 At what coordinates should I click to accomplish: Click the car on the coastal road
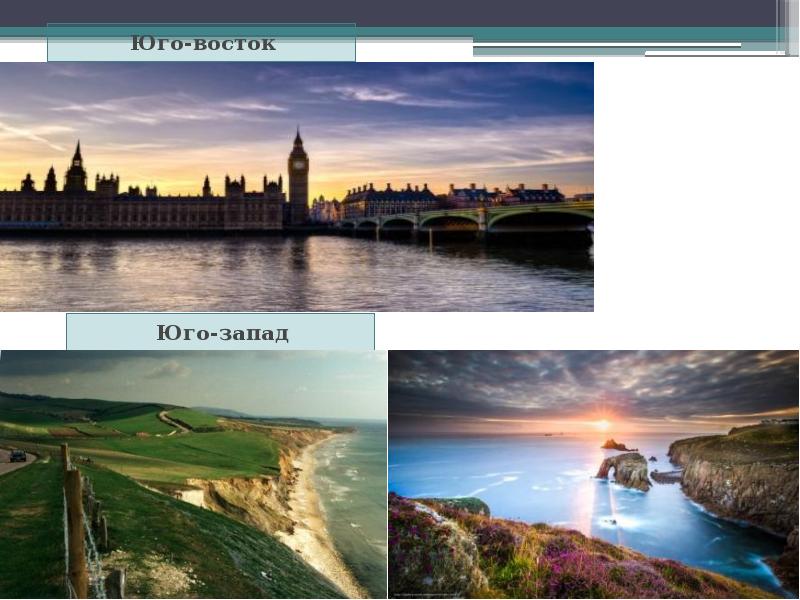pos(18,455)
